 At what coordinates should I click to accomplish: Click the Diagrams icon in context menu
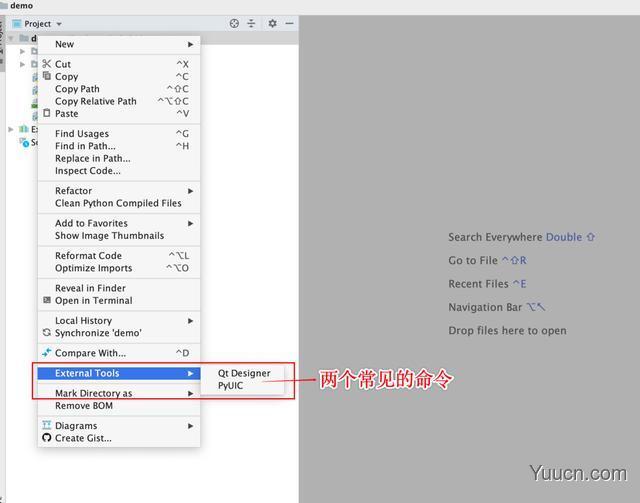(46, 426)
